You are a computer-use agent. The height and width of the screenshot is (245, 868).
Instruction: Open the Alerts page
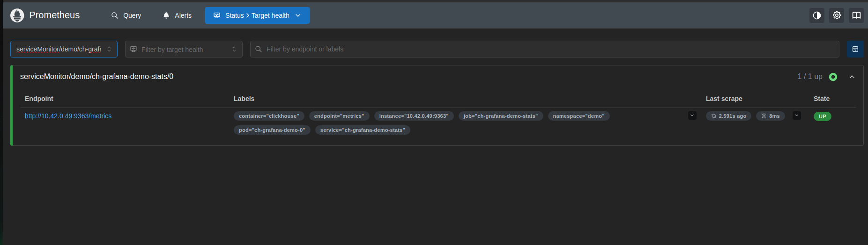tap(177, 15)
